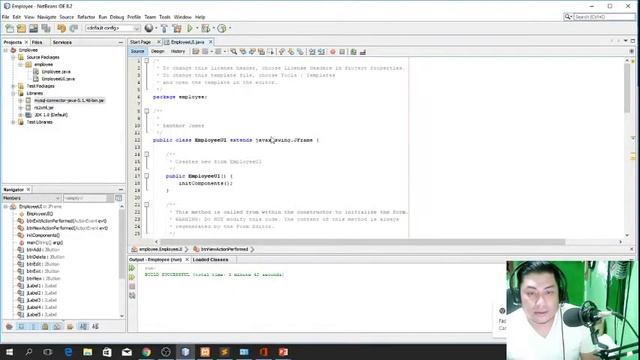Open Chrome from the Windows taskbar
This screenshot has width=640, height=360.
[146, 352]
